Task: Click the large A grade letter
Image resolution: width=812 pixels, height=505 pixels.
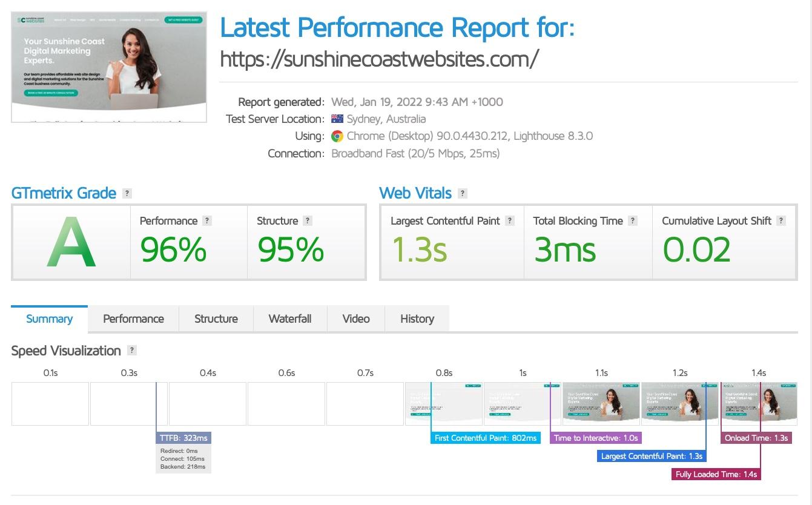Action: click(71, 243)
